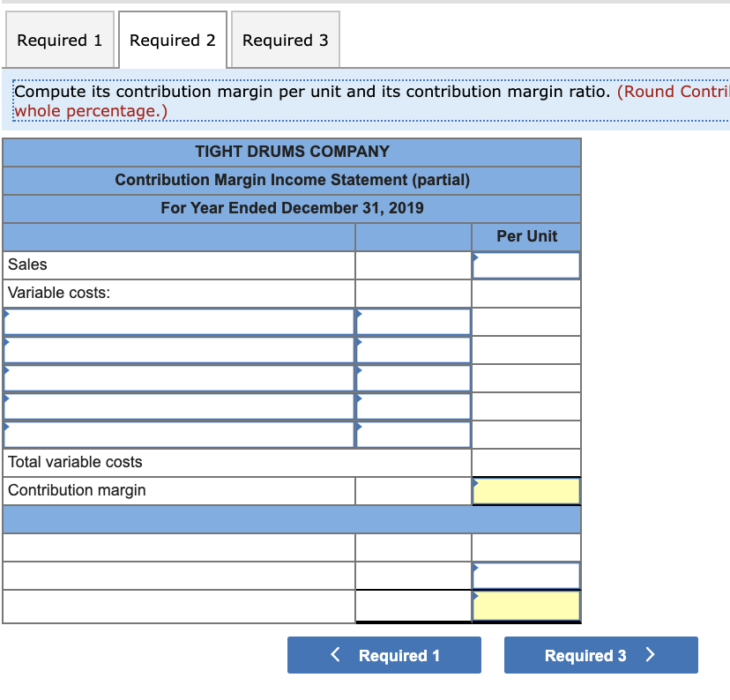This screenshot has height=700, width=730.
Task: Click the red rounding instruction text
Action: (370, 101)
